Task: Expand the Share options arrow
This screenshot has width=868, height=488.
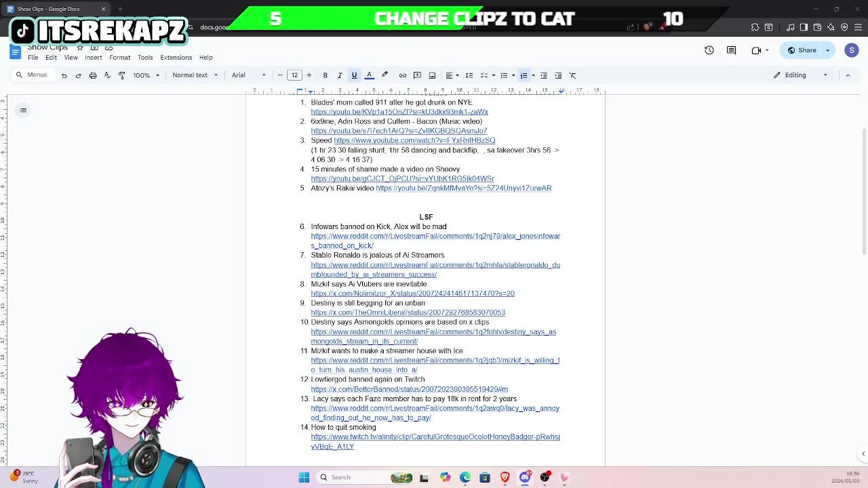Action: point(828,50)
